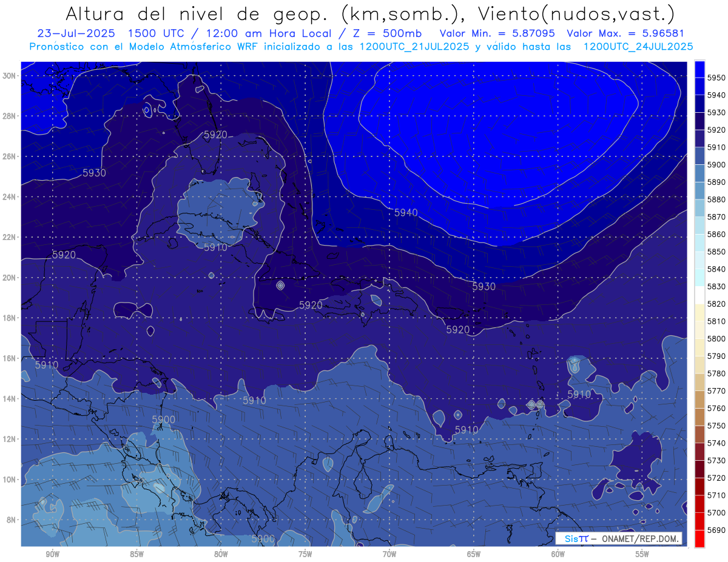Screen dimensions: 728x562
Task: Click the '5720' color bar label
Action: pos(716,478)
